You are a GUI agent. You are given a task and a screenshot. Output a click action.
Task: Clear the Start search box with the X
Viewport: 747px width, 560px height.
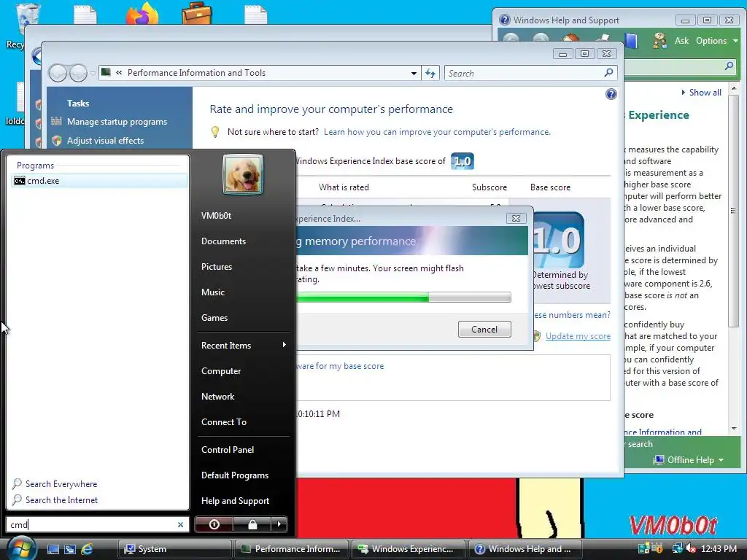tap(181, 525)
